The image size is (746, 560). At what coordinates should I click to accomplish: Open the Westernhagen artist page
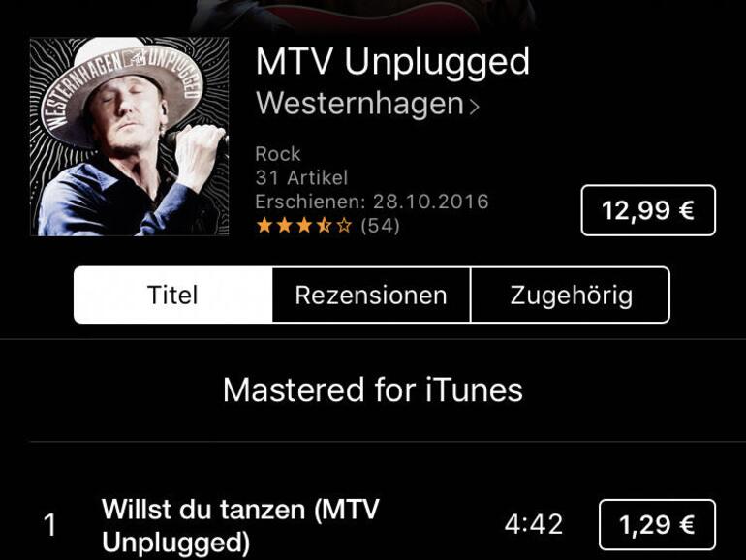(359, 103)
